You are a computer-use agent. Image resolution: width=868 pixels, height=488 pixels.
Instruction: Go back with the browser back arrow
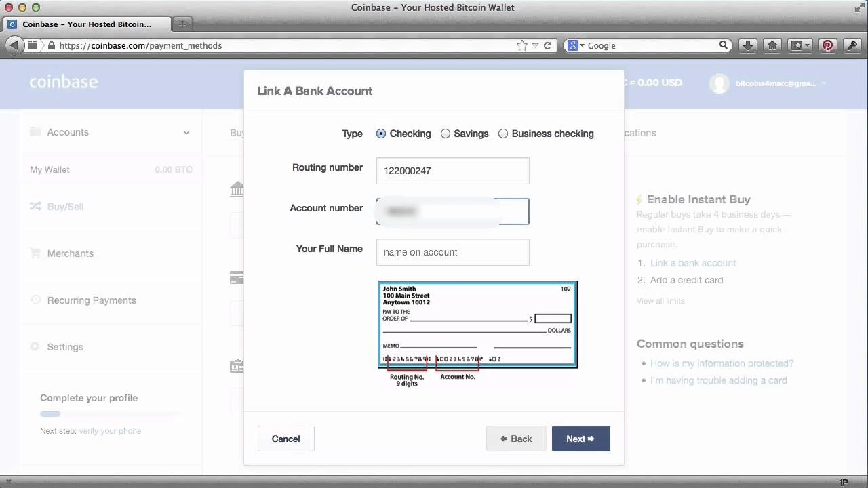pos(14,45)
